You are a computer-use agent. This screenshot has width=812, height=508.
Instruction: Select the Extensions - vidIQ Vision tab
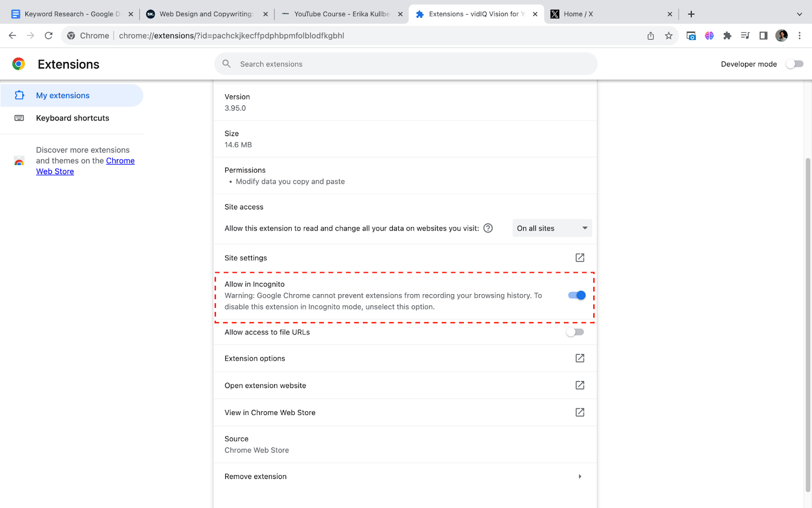click(476, 14)
